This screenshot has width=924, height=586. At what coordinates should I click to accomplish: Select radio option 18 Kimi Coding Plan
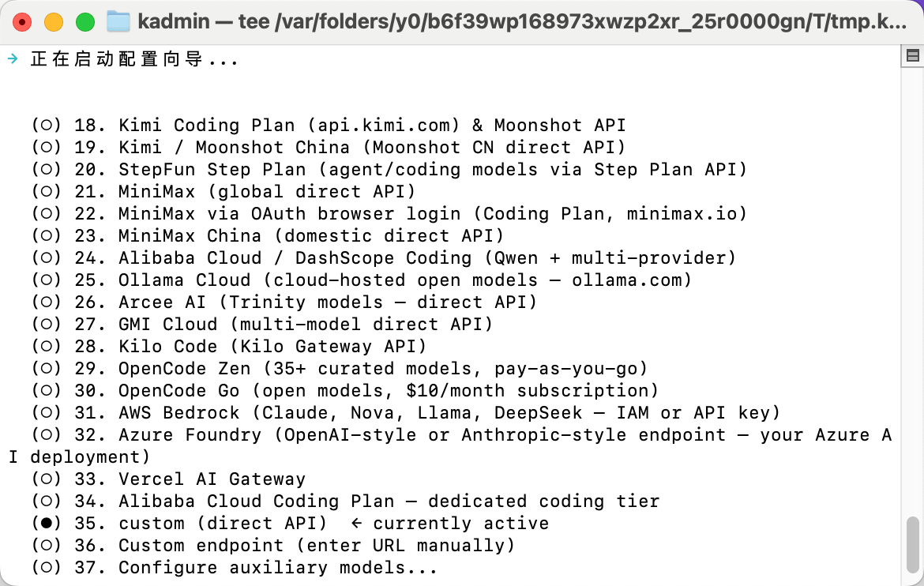pos(47,125)
